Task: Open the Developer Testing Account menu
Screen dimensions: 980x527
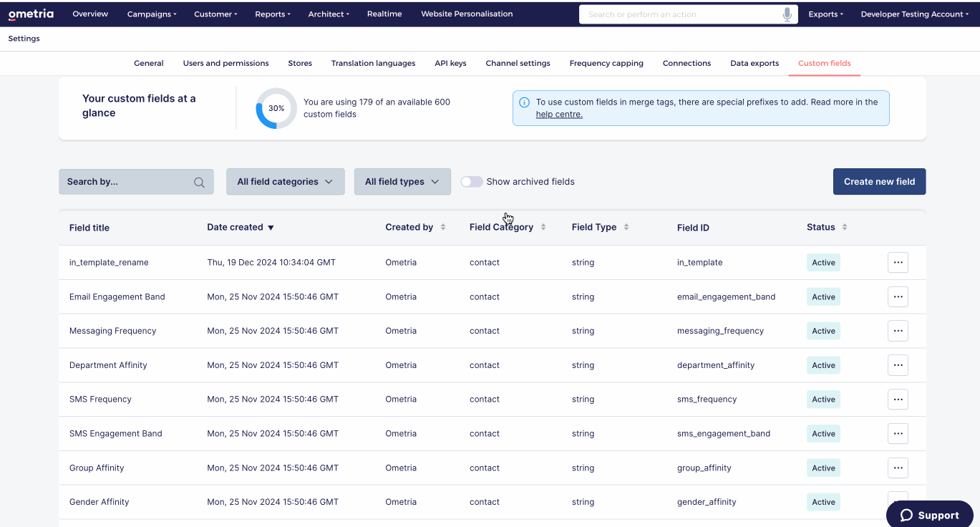Action: coord(914,14)
